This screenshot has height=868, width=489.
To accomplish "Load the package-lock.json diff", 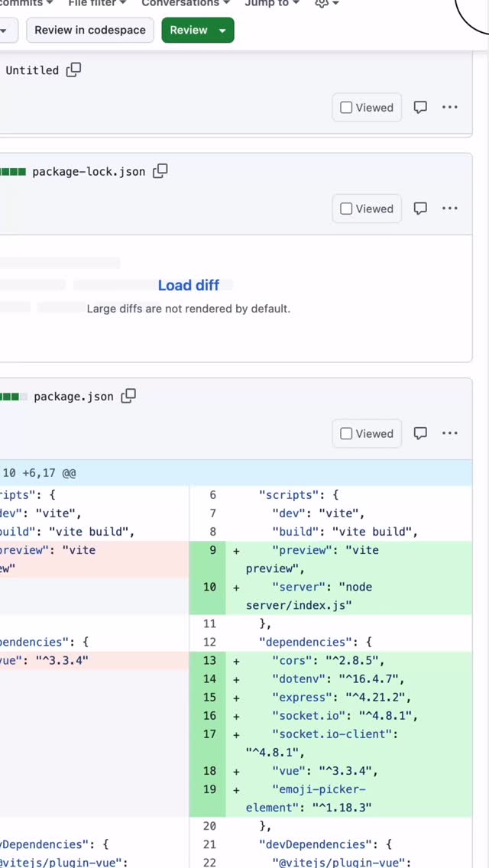I will click(x=188, y=285).
